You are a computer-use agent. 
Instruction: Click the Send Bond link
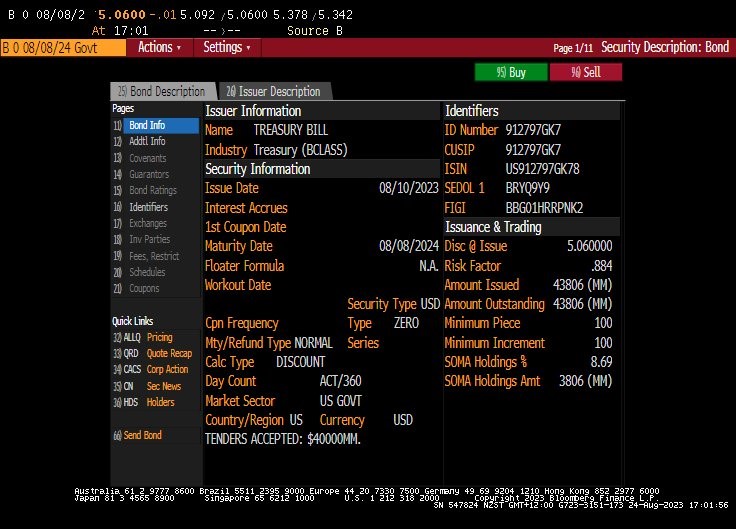point(138,435)
